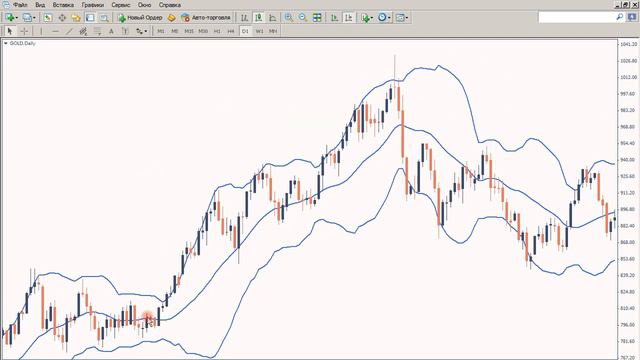Open the Графики menu
640x360 pixels.
pyautogui.click(x=93, y=5)
